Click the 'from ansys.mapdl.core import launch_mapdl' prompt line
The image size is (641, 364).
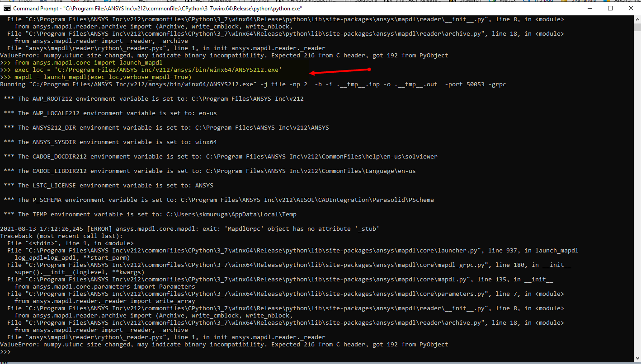pos(81,63)
